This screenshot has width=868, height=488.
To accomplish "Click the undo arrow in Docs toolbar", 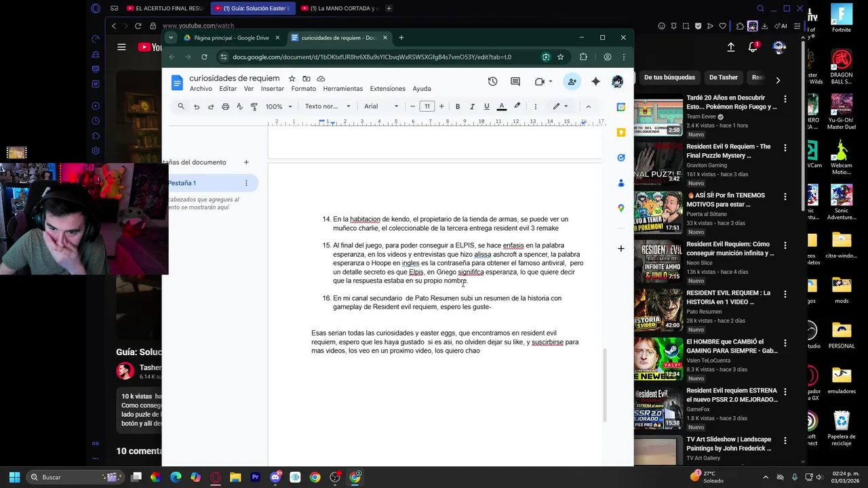I will [x=197, y=106].
